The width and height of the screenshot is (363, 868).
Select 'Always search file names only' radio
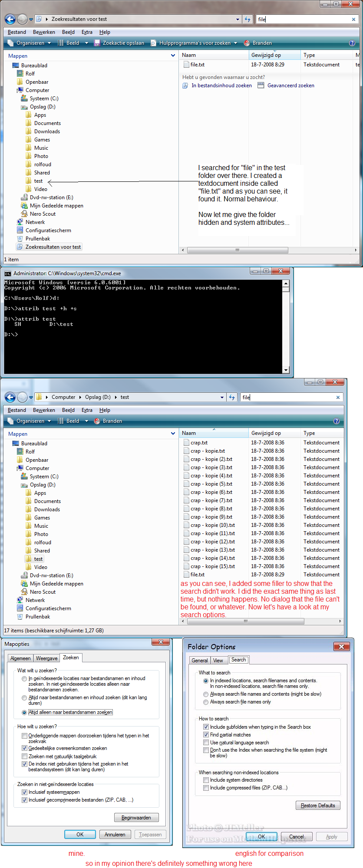(x=206, y=702)
